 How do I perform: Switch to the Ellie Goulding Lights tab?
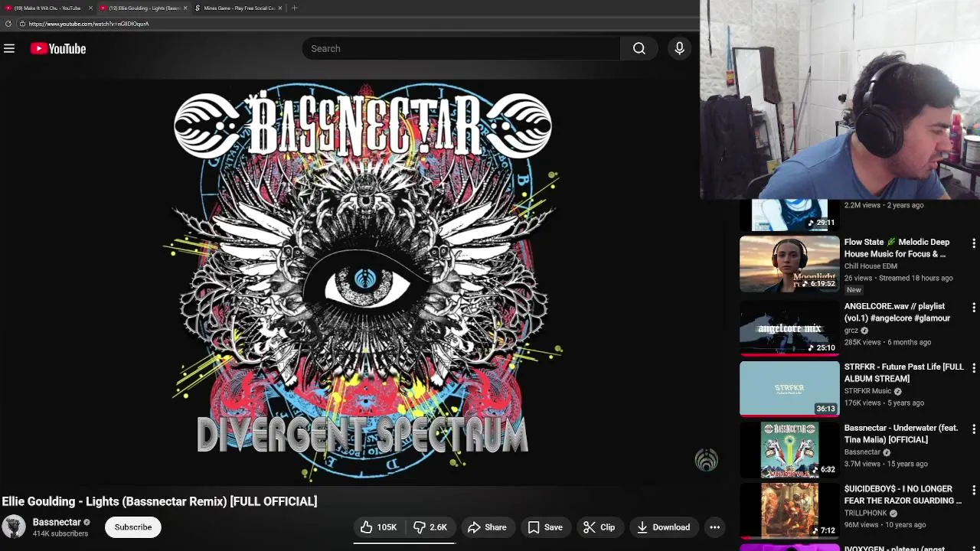(144, 8)
